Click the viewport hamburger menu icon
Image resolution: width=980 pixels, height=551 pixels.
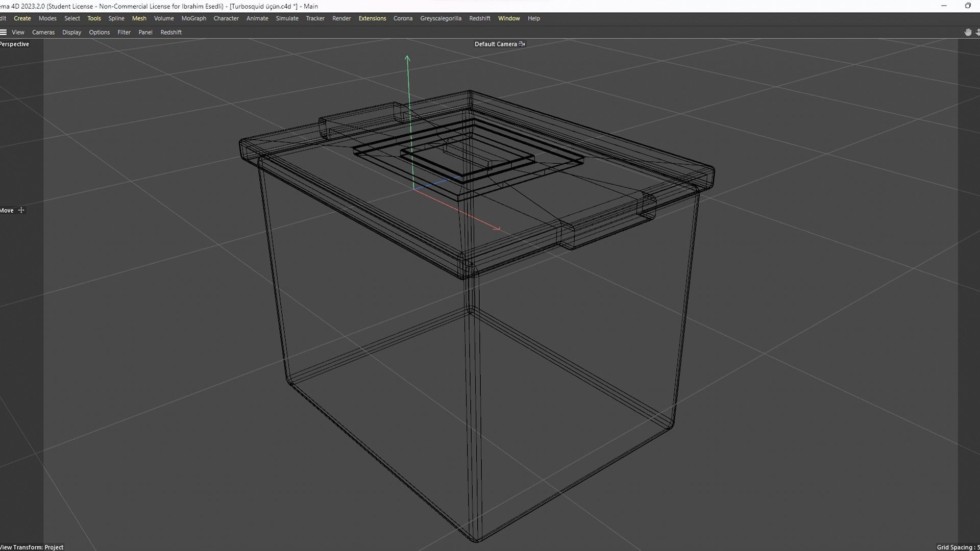tap(4, 32)
